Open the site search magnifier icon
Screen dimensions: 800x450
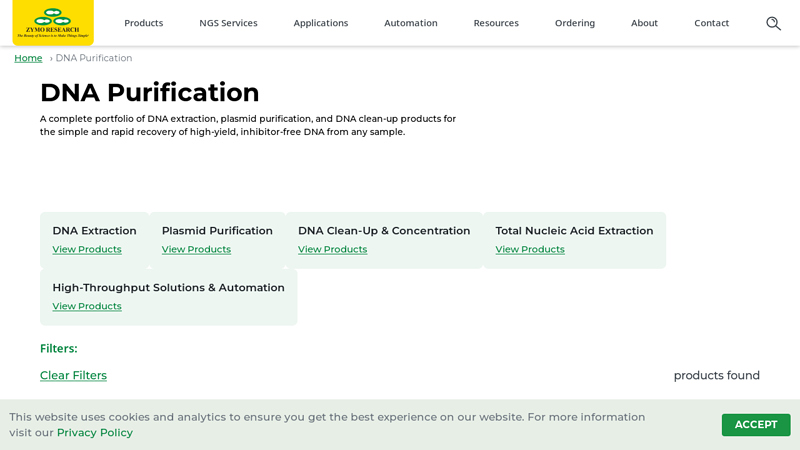(x=773, y=23)
